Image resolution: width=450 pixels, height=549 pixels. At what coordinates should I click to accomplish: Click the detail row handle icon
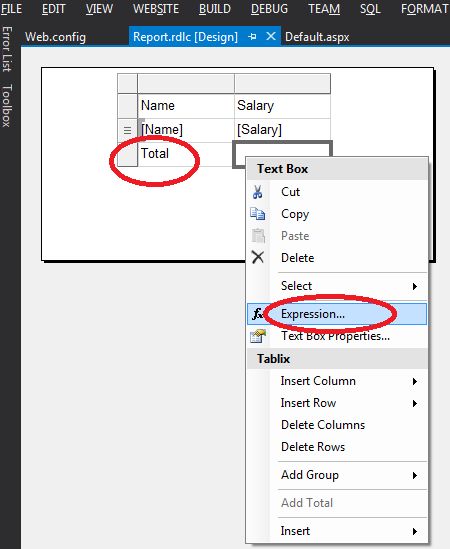pos(127,130)
